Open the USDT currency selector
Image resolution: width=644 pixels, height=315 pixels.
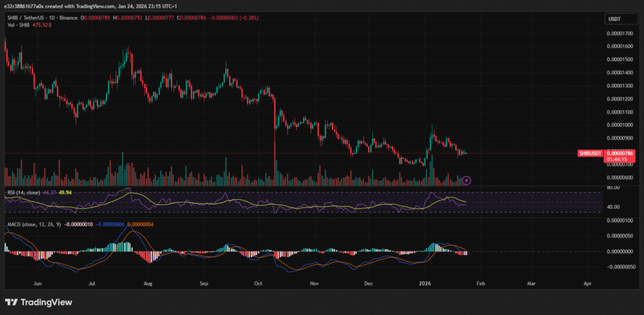614,19
